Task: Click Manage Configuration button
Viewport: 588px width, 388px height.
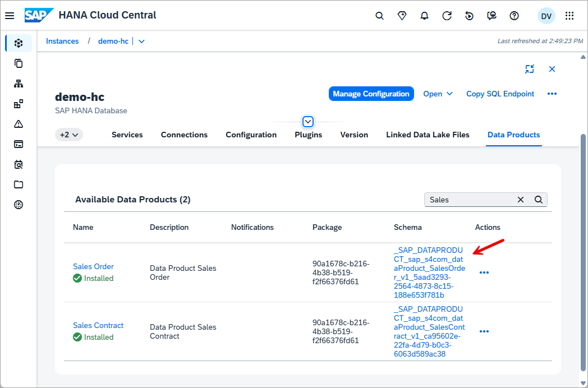Action: (371, 94)
